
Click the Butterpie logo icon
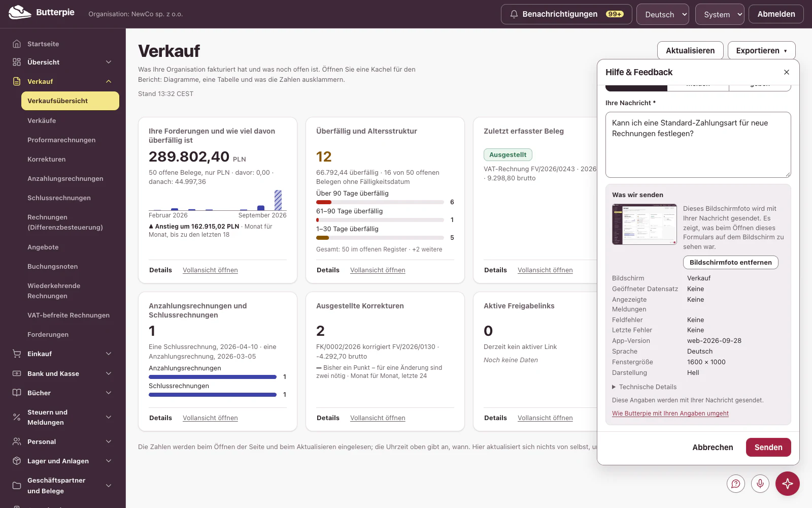click(x=20, y=13)
